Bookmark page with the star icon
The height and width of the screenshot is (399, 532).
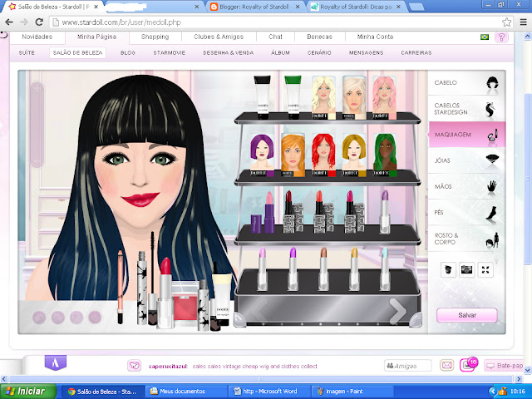click(x=506, y=22)
